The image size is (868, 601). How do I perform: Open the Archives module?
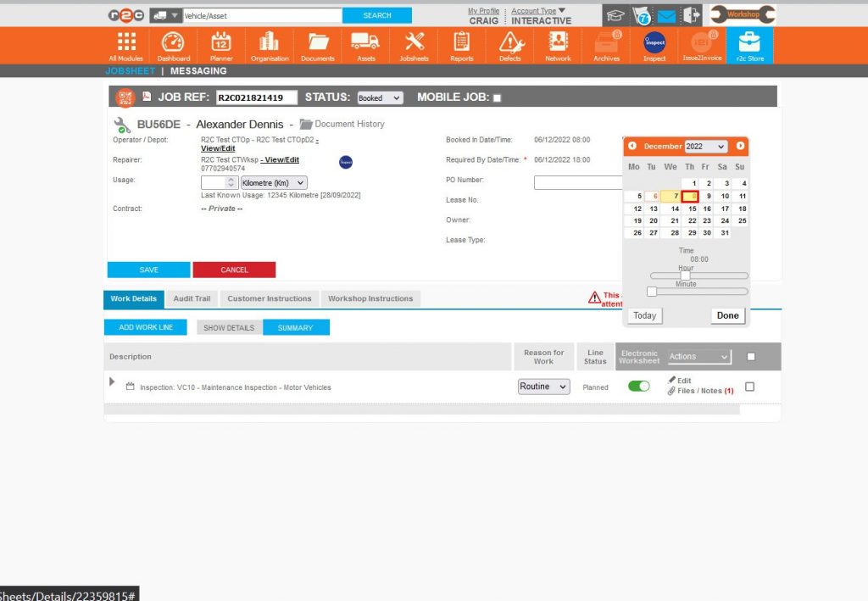coord(606,46)
